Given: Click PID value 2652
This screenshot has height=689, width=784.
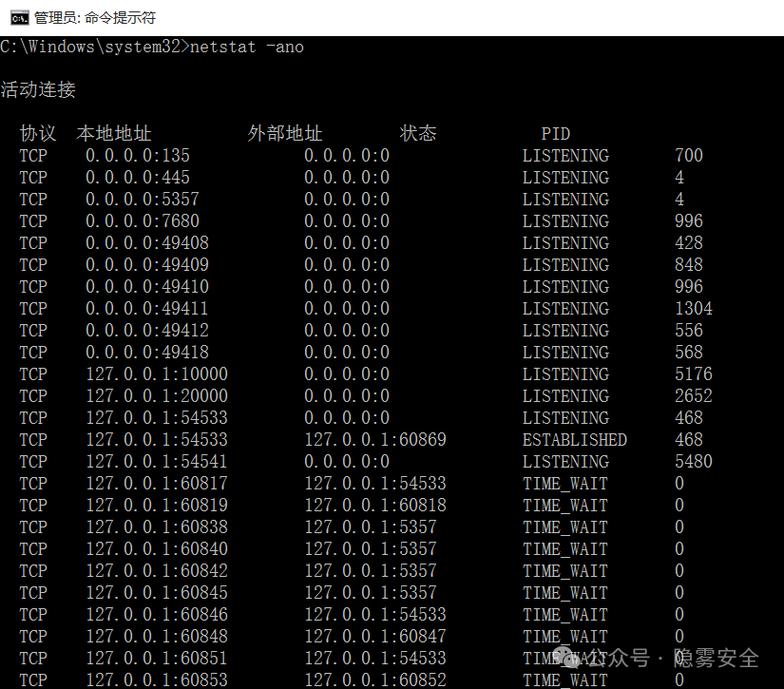Looking at the screenshot, I should [694, 396].
